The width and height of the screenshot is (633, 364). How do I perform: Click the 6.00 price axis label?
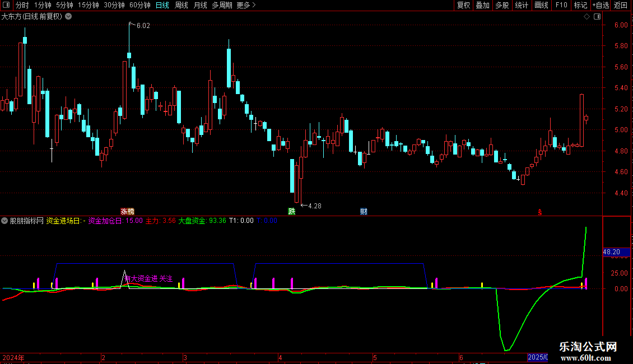[621, 25]
